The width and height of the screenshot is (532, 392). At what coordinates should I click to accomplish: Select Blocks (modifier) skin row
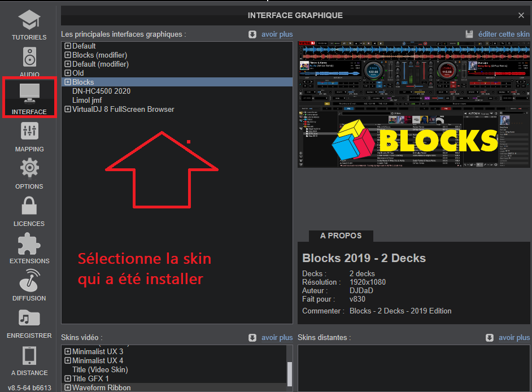click(x=177, y=55)
